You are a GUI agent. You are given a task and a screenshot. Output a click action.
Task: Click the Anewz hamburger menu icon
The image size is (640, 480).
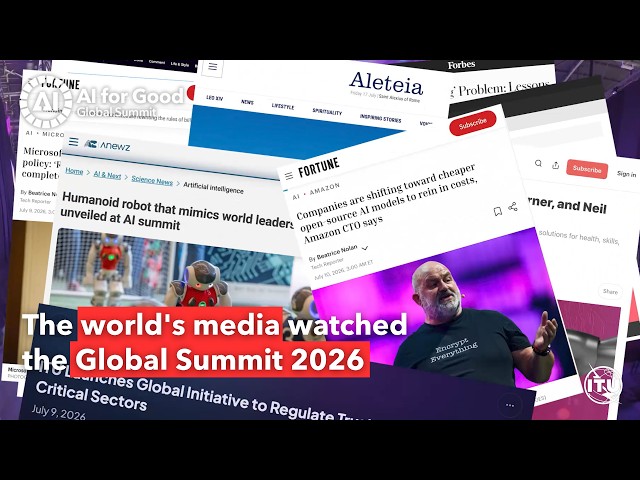[73, 142]
